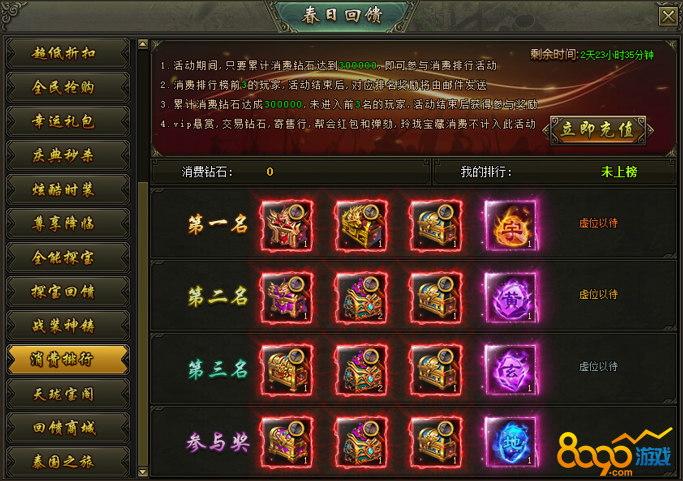Click participation reward blue gold chest icon

click(x=436, y=442)
